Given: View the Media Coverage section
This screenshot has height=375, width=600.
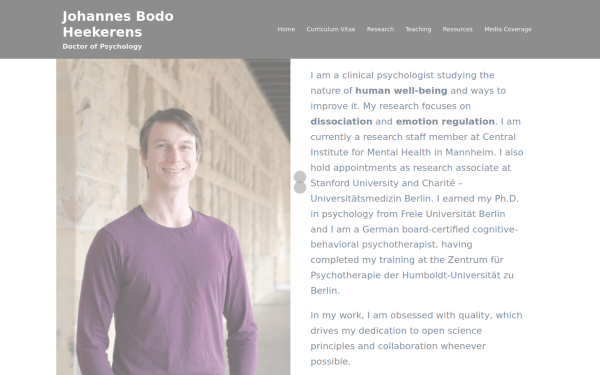Looking at the screenshot, I should click(508, 29).
